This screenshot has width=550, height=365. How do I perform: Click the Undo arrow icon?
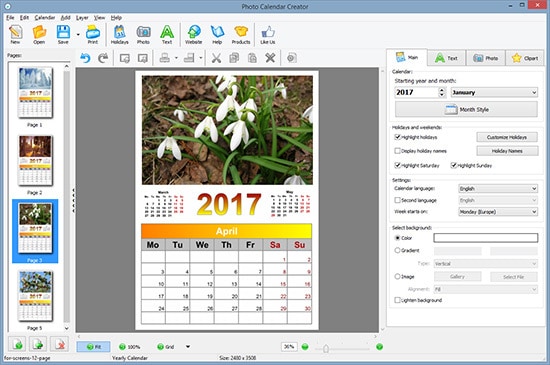click(x=85, y=58)
